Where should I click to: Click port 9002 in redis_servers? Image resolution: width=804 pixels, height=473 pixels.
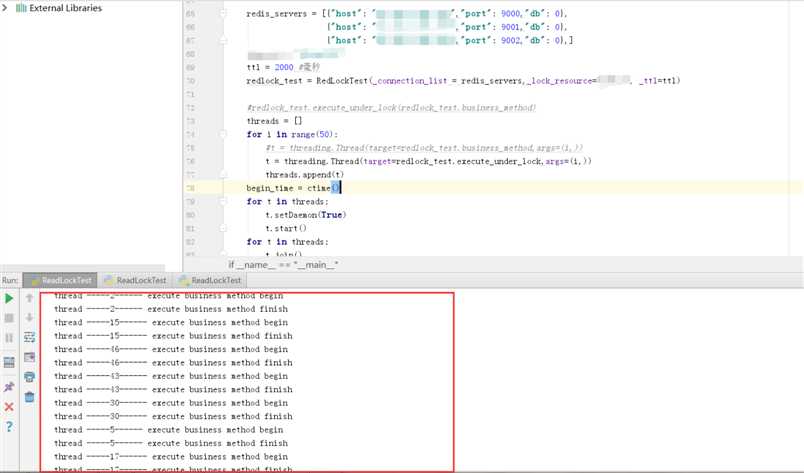click(510, 41)
